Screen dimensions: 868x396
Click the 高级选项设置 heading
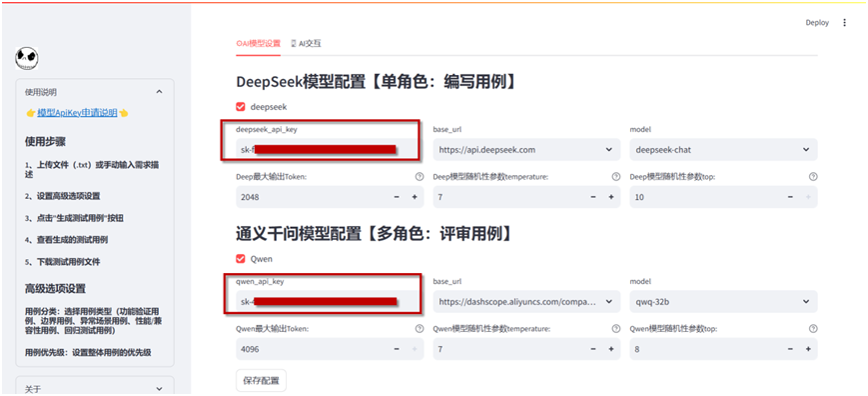55,289
